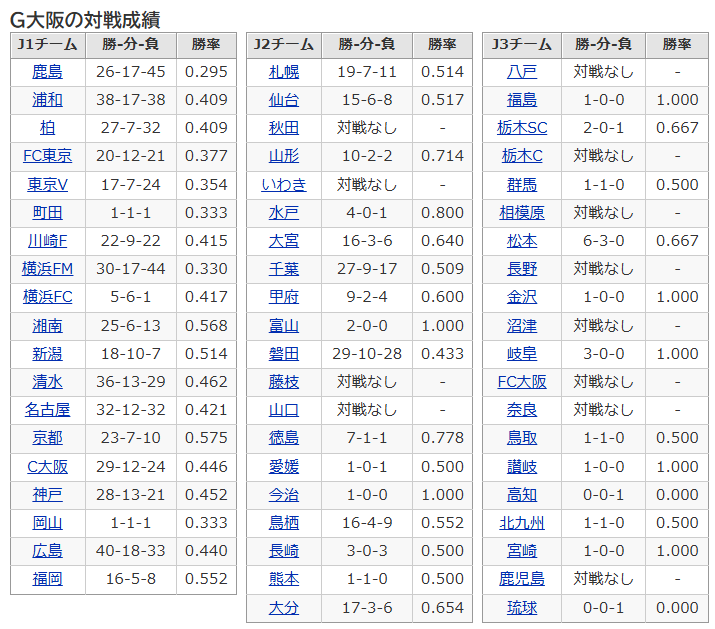Open the 琉球 link

pyautogui.click(x=522, y=608)
